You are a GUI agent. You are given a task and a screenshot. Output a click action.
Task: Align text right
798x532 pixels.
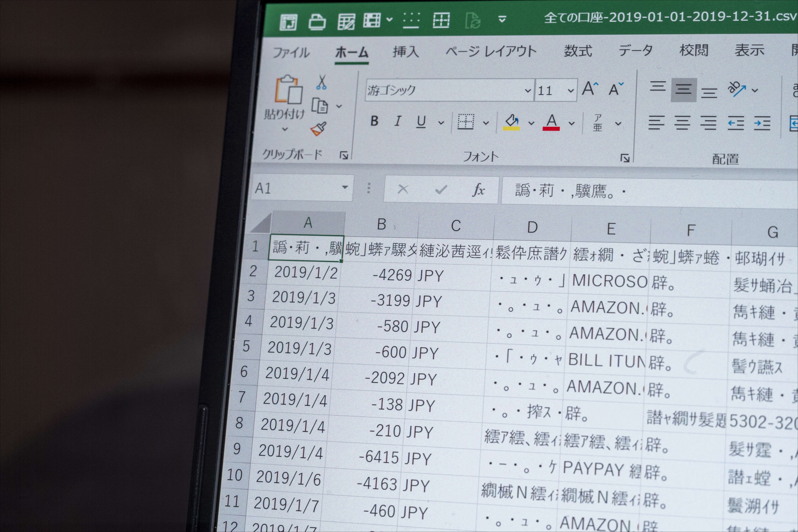tap(708, 123)
